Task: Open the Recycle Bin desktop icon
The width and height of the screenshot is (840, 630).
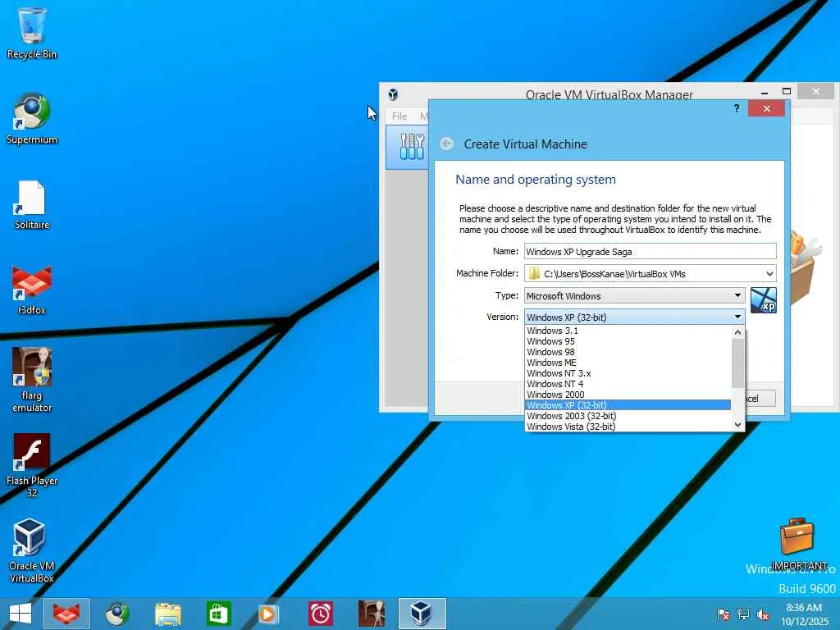Action: tap(32, 32)
